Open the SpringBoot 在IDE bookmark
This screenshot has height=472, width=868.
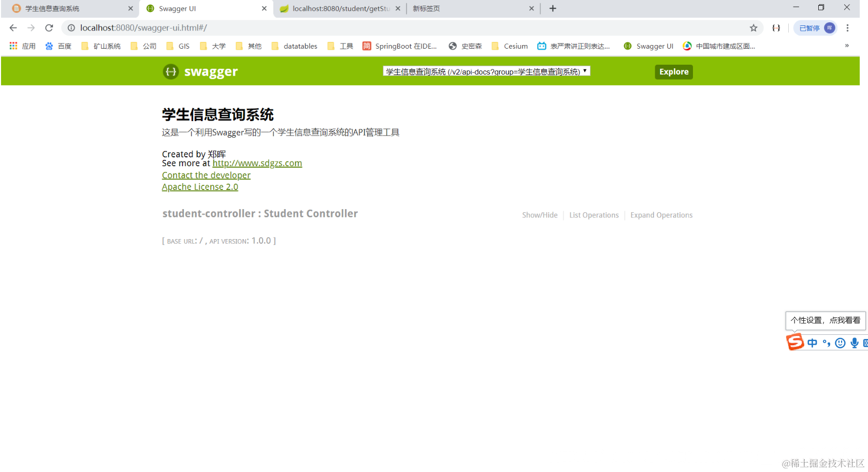(x=400, y=46)
